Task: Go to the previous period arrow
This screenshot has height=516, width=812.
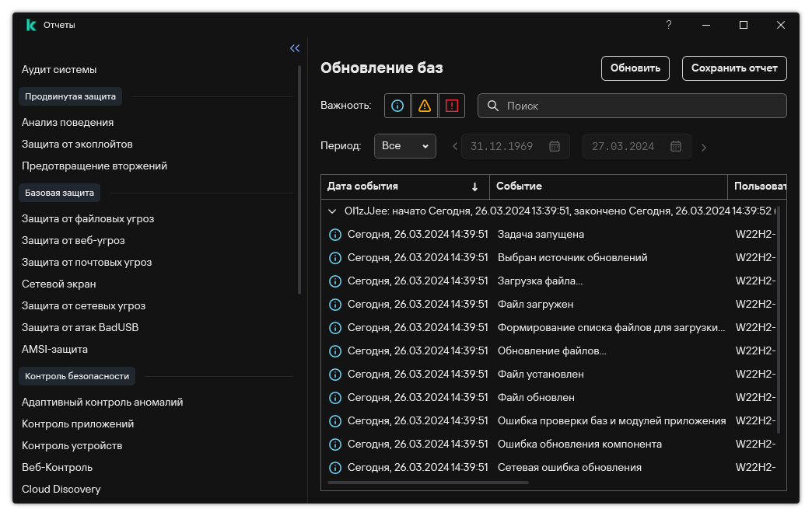Action: (x=456, y=147)
